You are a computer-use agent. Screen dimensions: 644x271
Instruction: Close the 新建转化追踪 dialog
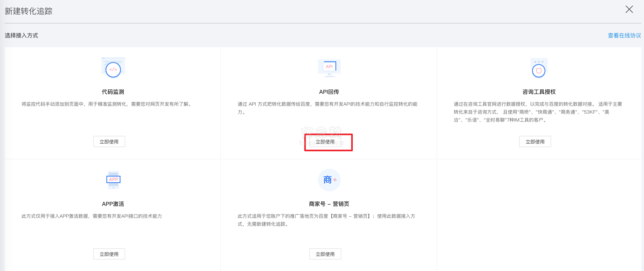tap(629, 10)
